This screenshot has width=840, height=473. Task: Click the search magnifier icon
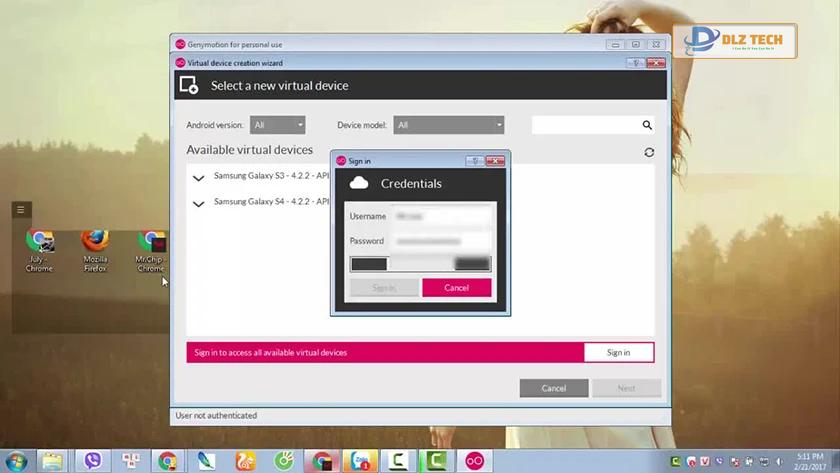tap(647, 125)
